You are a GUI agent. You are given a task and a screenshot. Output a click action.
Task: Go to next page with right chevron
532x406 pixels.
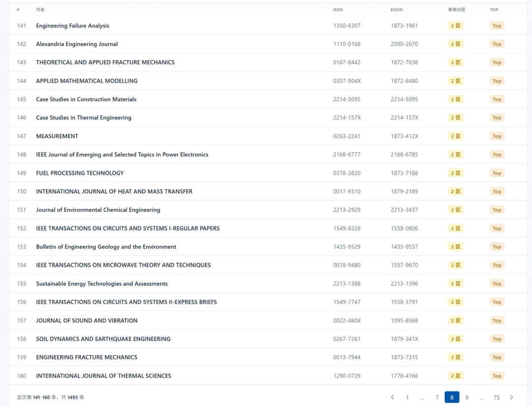(x=511, y=397)
